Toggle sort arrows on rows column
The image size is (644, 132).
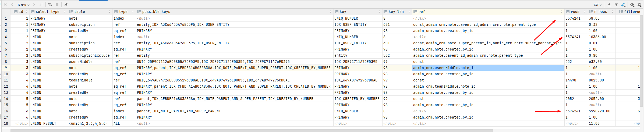pyautogui.click(x=585, y=12)
